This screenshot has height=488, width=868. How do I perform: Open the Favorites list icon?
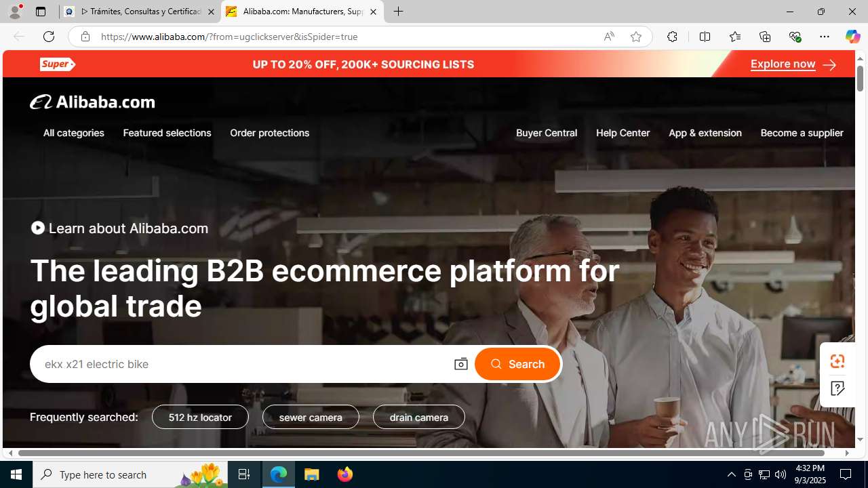point(735,37)
